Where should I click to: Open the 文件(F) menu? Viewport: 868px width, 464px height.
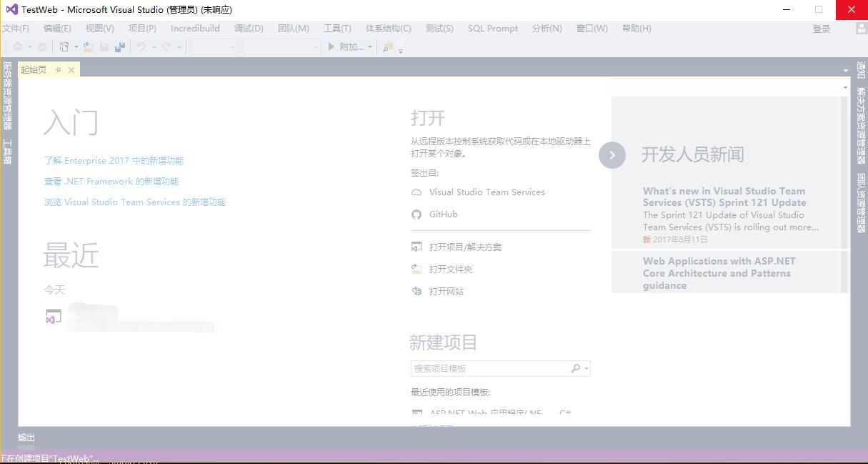click(16, 29)
